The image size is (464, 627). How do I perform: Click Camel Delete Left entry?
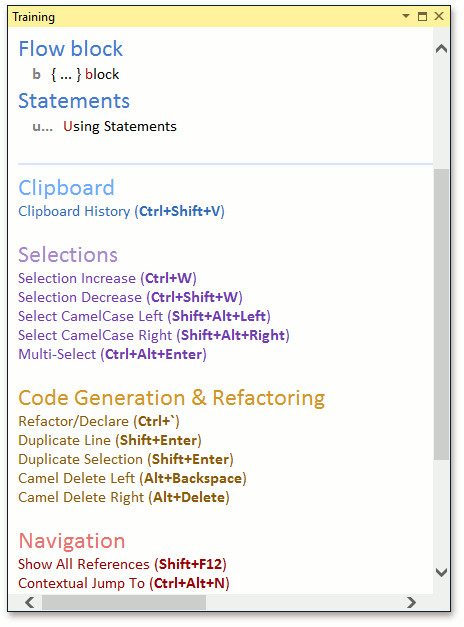(x=132, y=479)
